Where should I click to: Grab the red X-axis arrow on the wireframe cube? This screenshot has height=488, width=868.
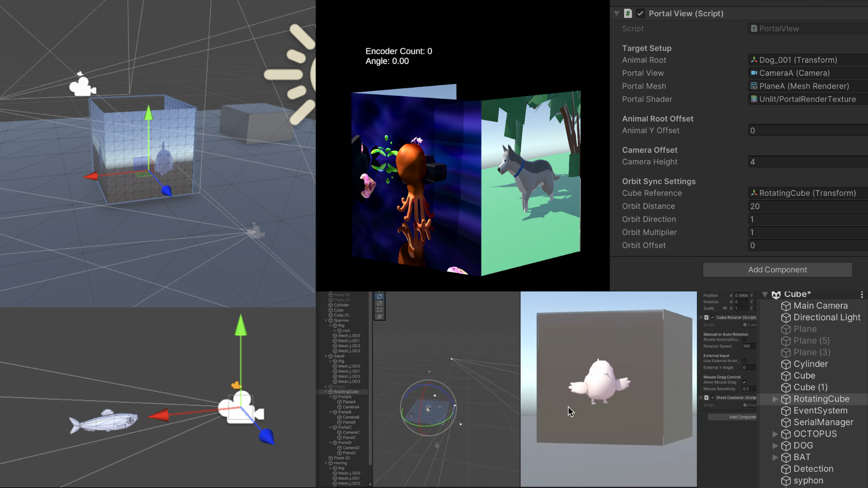point(91,176)
